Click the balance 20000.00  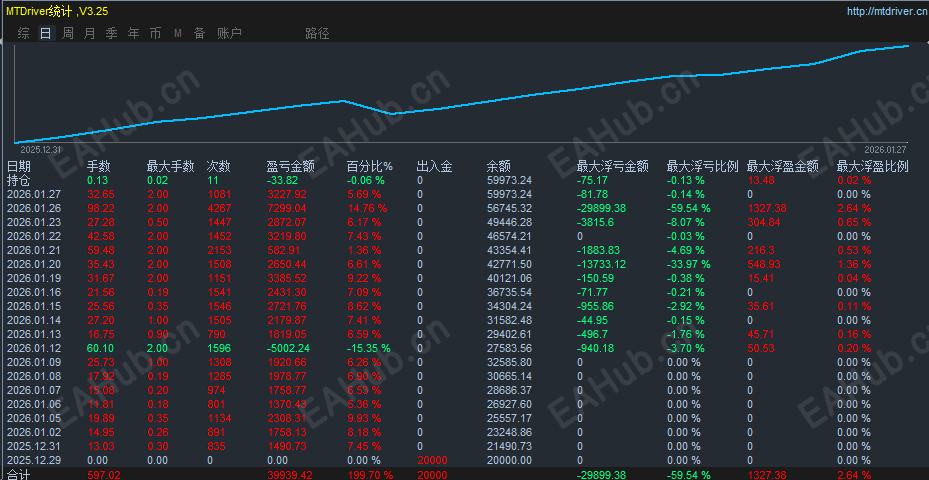509,460
